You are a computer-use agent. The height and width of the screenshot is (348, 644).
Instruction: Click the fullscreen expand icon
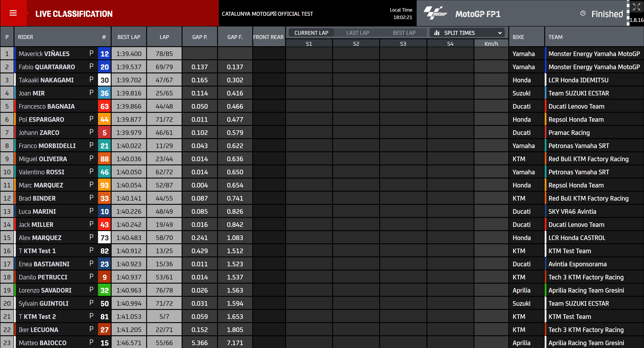tap(636, 7)
